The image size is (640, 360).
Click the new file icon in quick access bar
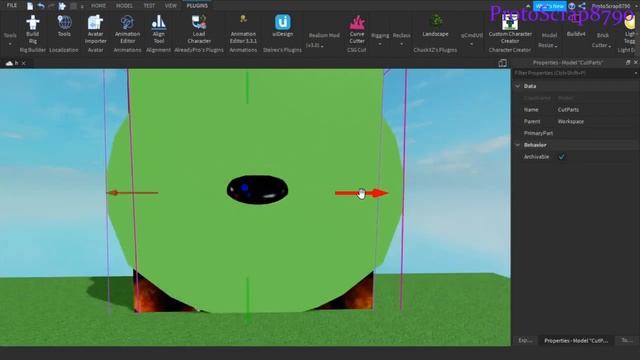pos(30,6)
